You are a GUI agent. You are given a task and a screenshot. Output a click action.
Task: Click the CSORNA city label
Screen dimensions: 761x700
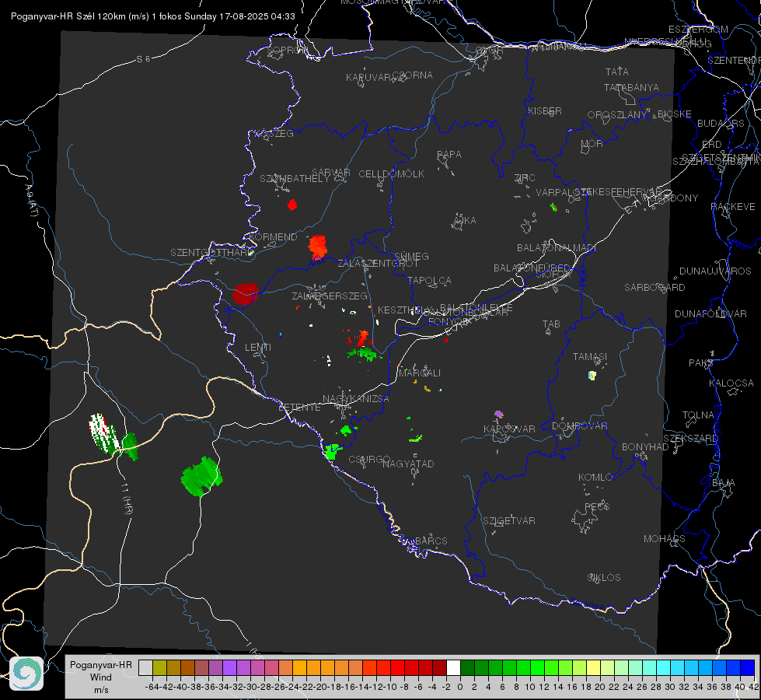pyautogui.click(x=413, y=75)
